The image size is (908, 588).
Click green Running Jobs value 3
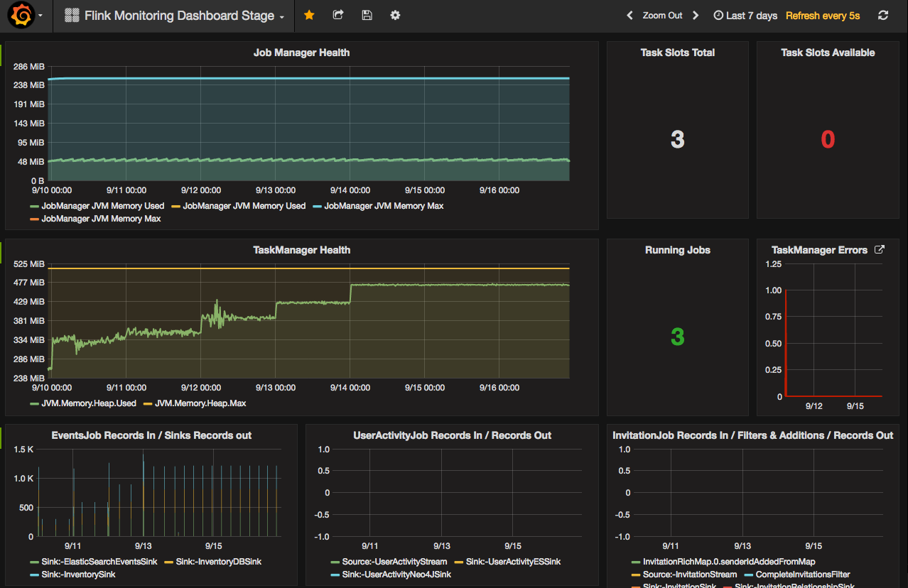tap(678, 337)
